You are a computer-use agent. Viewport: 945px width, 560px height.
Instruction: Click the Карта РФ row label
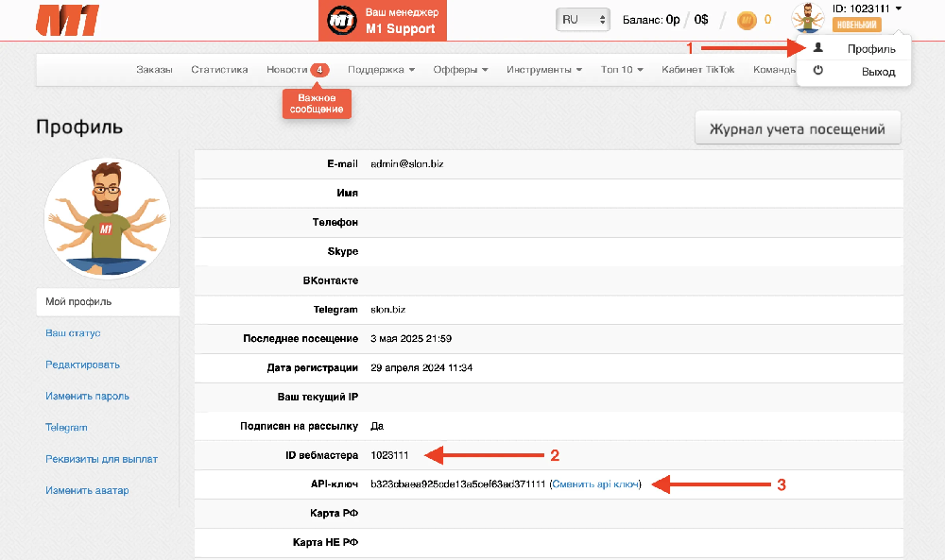point(334,513)
